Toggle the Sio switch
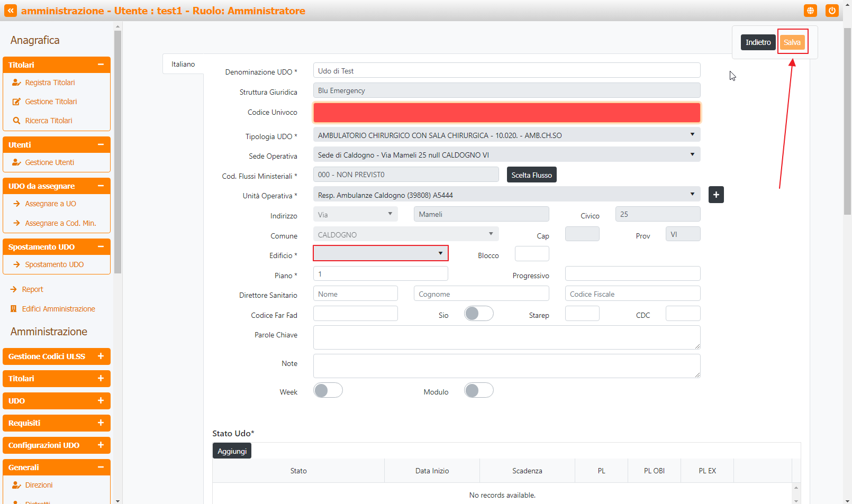 [478, 314]
